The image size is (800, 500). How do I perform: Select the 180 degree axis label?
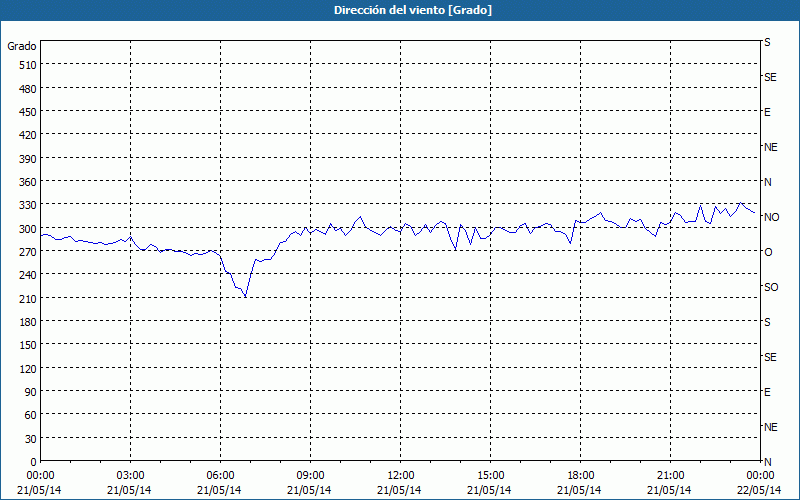(x=29, y=322)
